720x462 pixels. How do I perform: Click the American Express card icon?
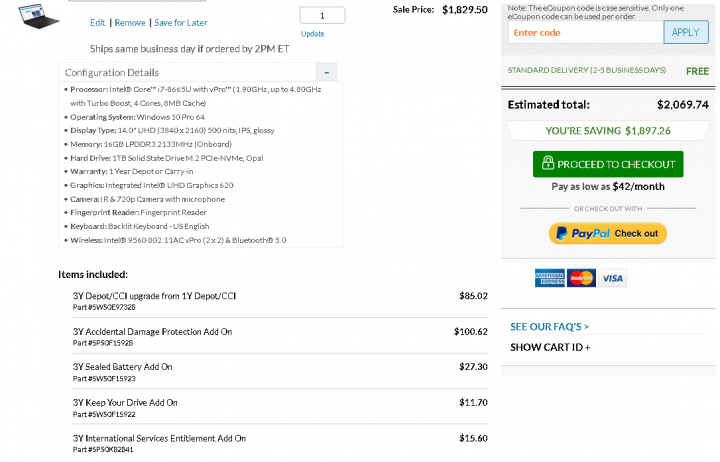click(550, 278)
